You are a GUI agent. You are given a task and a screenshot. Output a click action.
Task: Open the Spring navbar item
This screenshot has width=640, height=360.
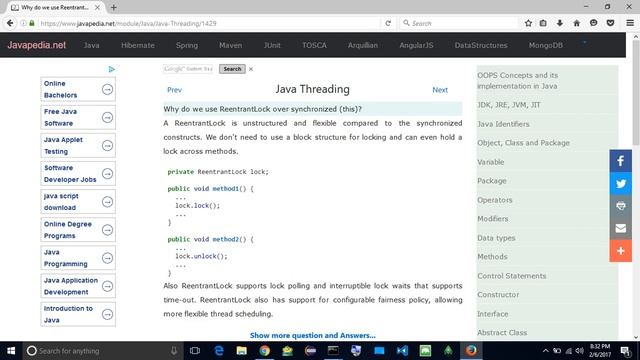pyautogui.click(x=187, y=45)
